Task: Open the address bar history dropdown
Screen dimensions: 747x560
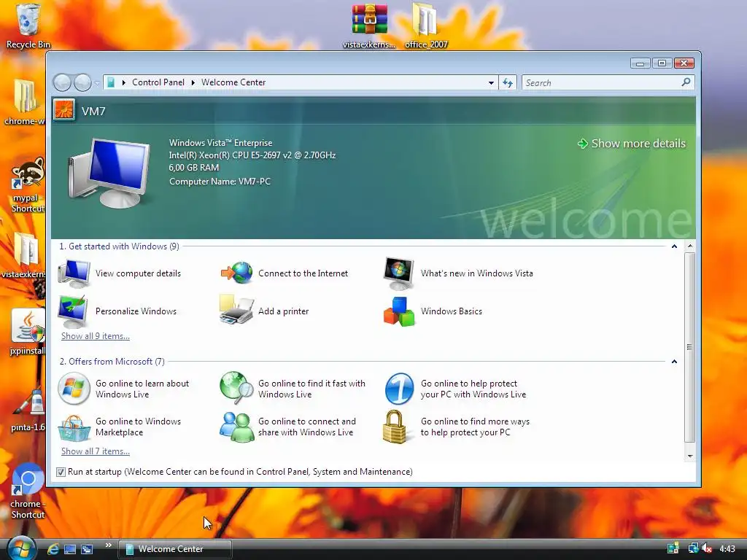Action: pyautogui.click(x=491, y=83)
